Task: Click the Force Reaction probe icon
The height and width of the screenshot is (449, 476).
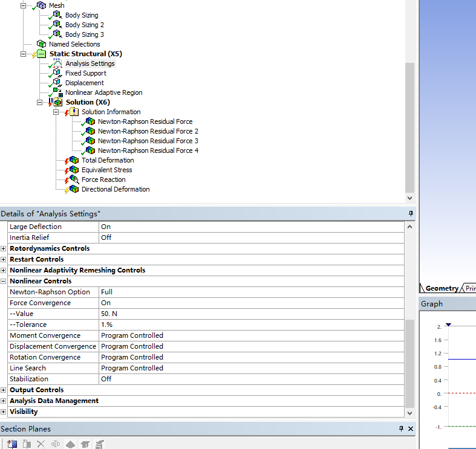Action: click(x=74, y=179)
